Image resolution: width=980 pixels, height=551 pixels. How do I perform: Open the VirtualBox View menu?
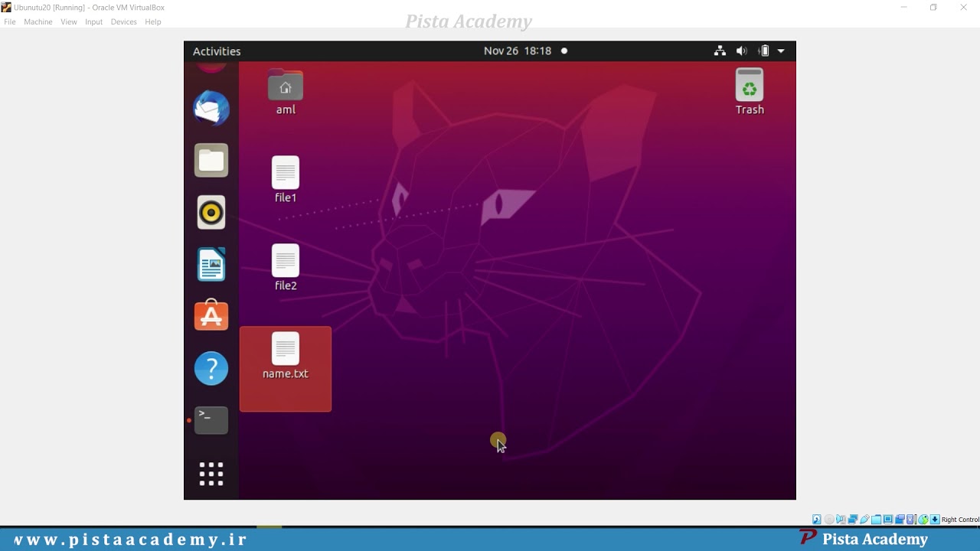[x=69, y=22]
